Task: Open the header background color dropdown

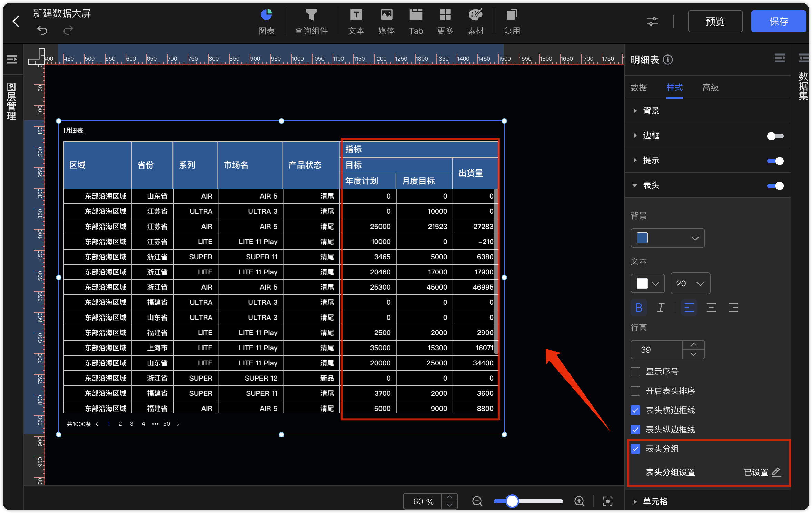Action: (667, 238)
